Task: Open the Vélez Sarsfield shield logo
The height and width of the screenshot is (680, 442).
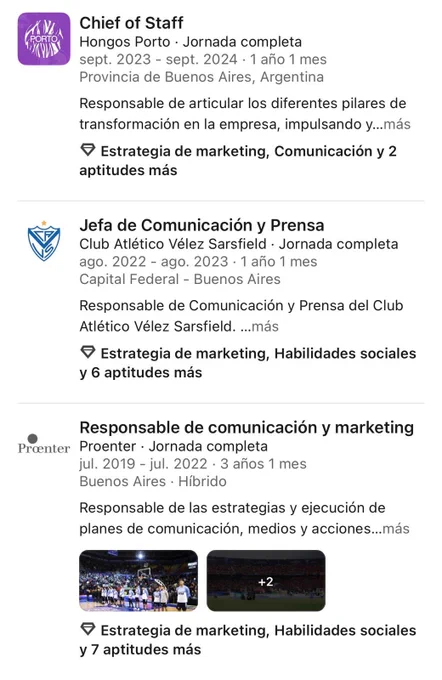Action: (44, 241)
